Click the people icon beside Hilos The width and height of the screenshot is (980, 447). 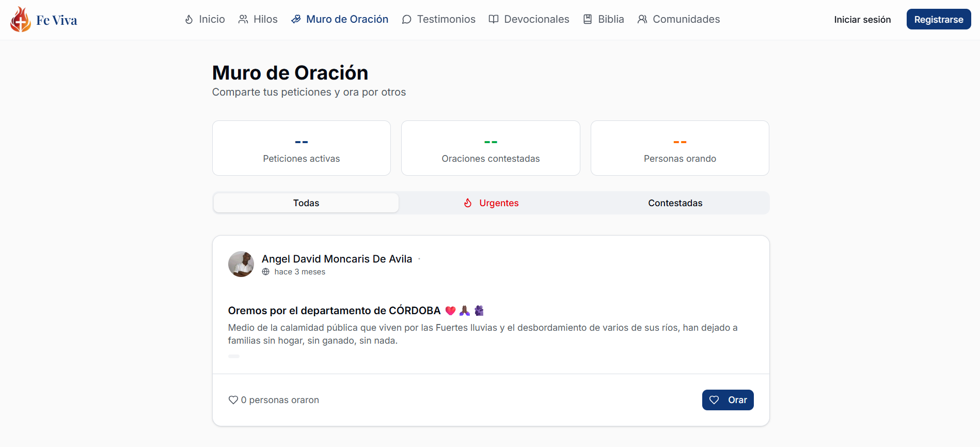(243, 19)
